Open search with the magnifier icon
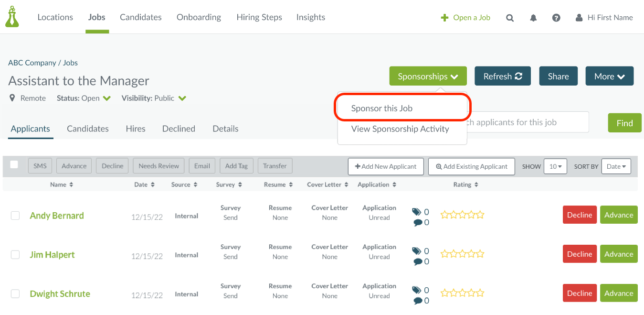 click(510, 18)
